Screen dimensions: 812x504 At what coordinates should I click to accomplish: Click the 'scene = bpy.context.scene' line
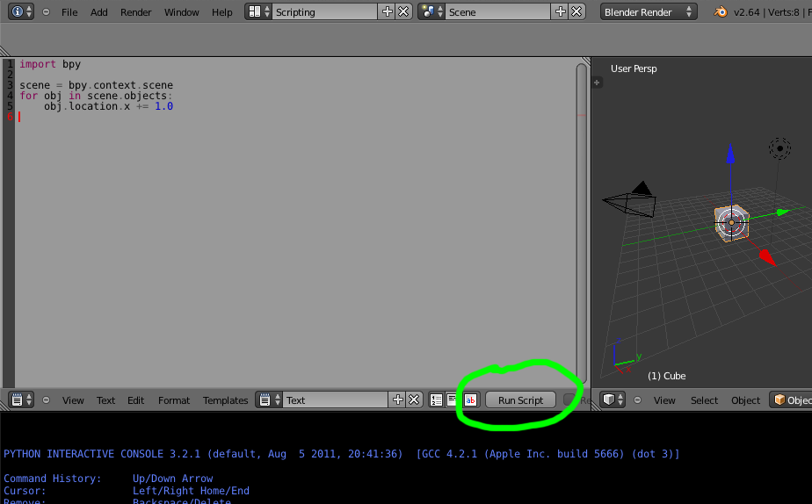[97, 85]
